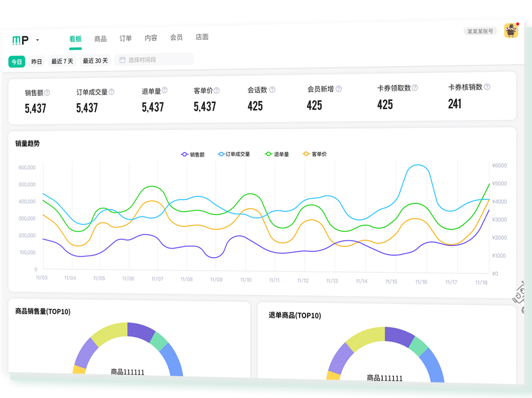This screenshot has height=398, width=532.
Task: Click the yellow-green segment in 商品销售量 donut
Action: click(x=110, y=333)
